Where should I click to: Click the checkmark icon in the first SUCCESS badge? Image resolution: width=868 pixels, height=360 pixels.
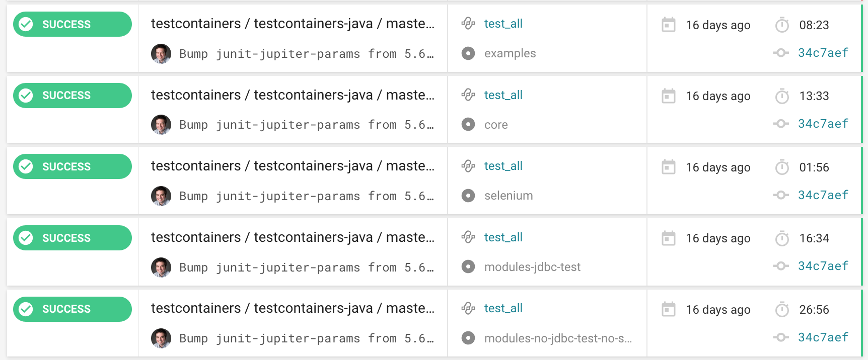[25, 24]
